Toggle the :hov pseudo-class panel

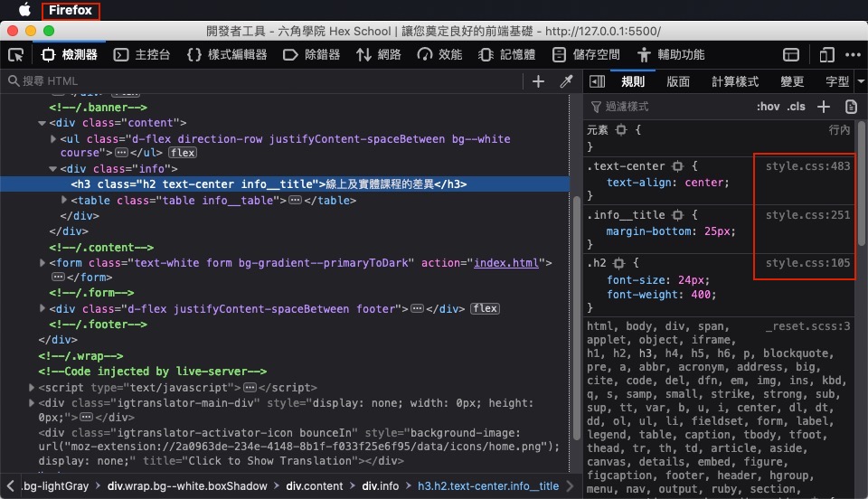coord(769,107)
